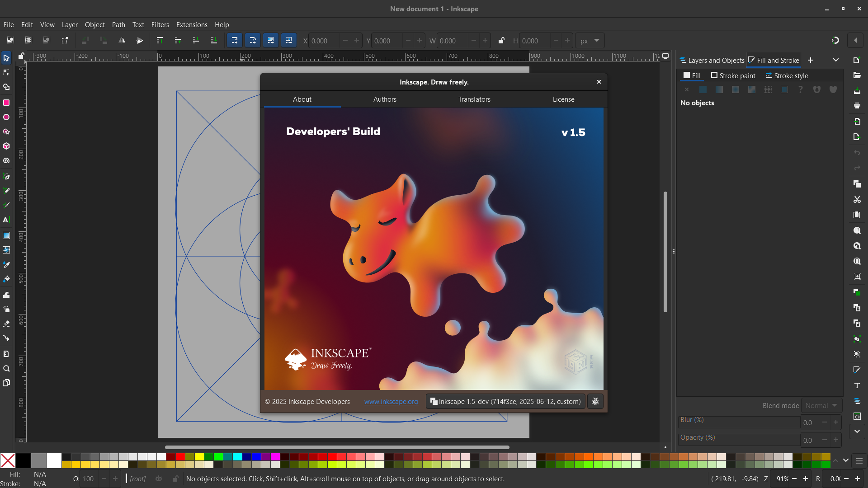Switch to the Stroke paint tab
This screenshot has width=868, height=488.
point(733,75)
